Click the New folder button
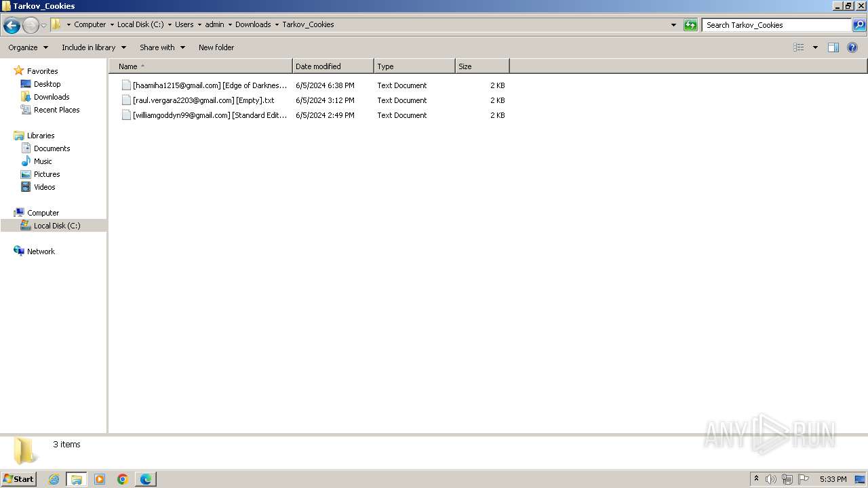 coord(216,47)
